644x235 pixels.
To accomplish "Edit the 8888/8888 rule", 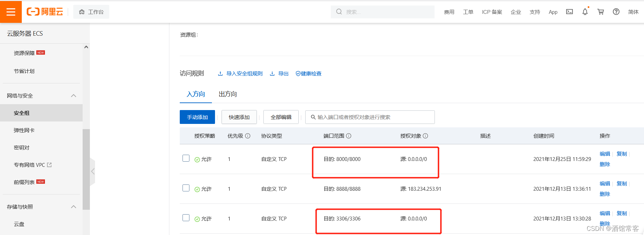I will [x=605, y=183].
